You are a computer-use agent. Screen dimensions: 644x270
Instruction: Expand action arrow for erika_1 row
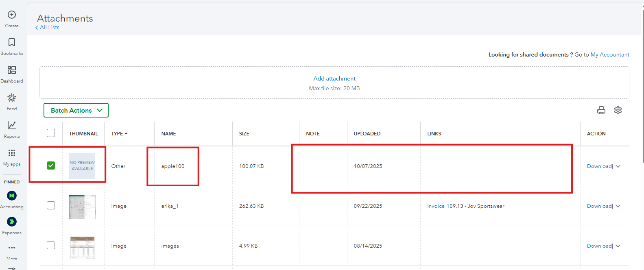(x=618, y=206)
